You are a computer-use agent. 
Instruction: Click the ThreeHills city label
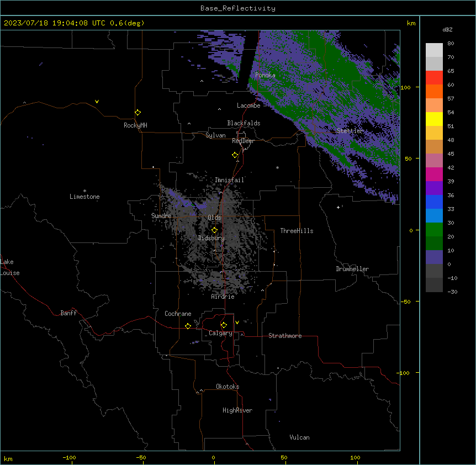point(297,231)
